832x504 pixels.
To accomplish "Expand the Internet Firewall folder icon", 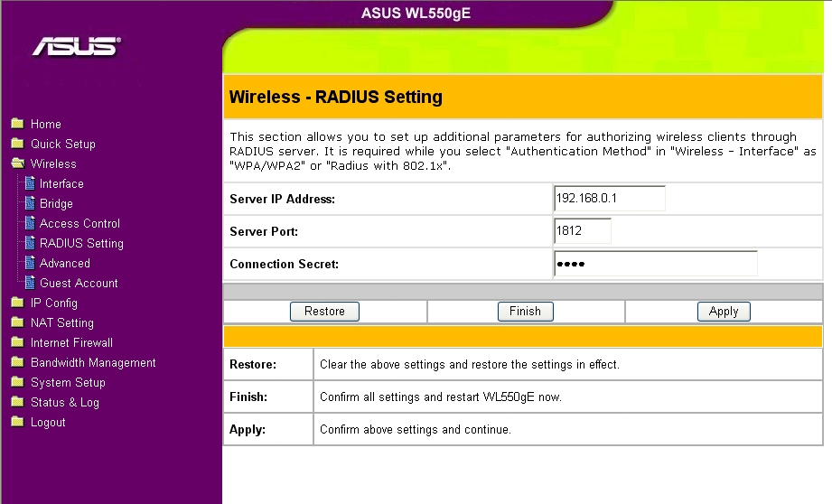I will coord(17,342).
